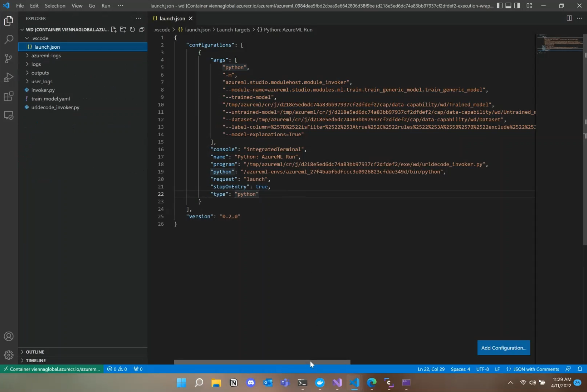Toggle bottom panel layout icon
The height and width of the screenshot is (392, 587).
508,5
